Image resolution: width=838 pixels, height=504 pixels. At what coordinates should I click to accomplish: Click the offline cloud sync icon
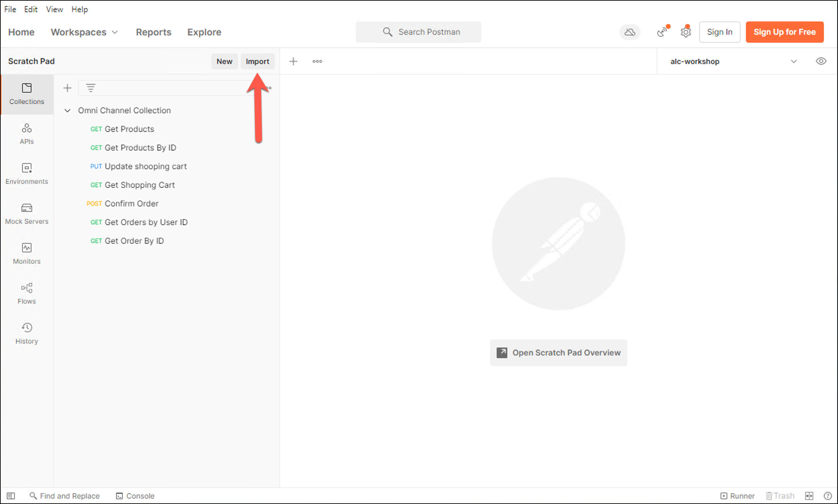tap(630, 32)
